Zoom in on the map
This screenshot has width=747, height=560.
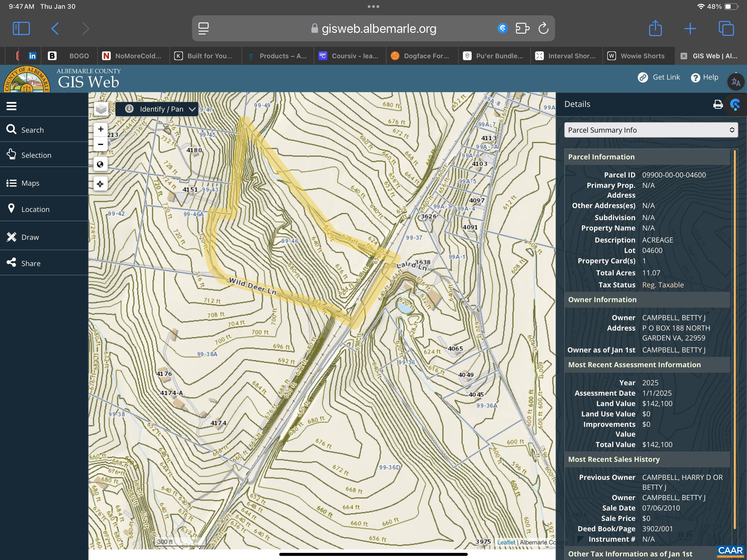[101, 129]
